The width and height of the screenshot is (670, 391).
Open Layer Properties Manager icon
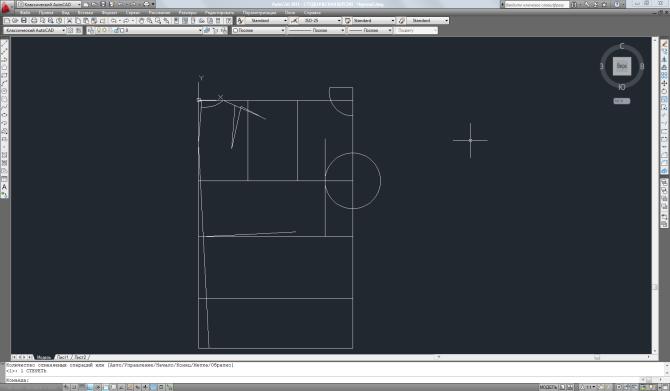91,30
